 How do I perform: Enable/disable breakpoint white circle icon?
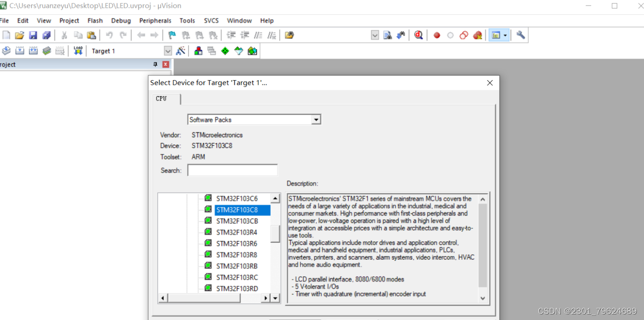(x=450, y=35)
